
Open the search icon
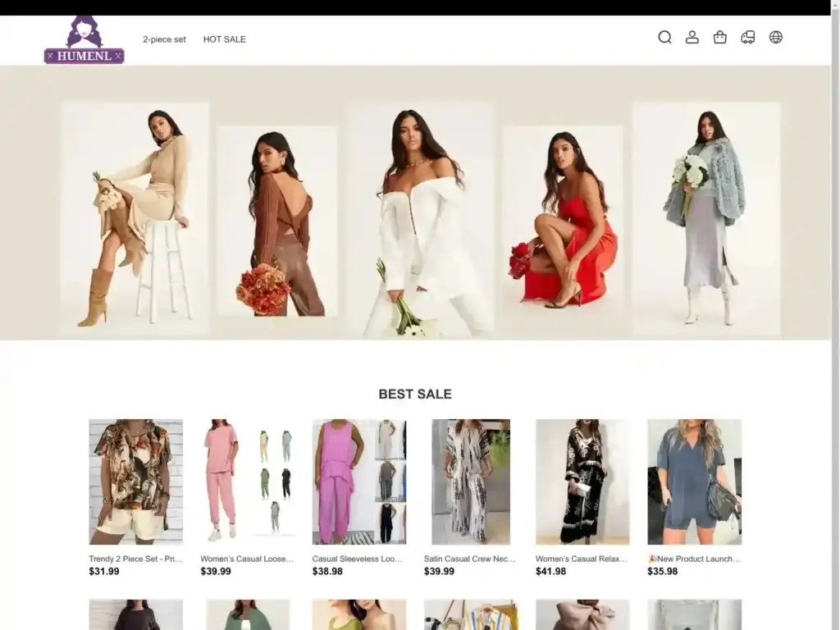[x=664, y=38]
